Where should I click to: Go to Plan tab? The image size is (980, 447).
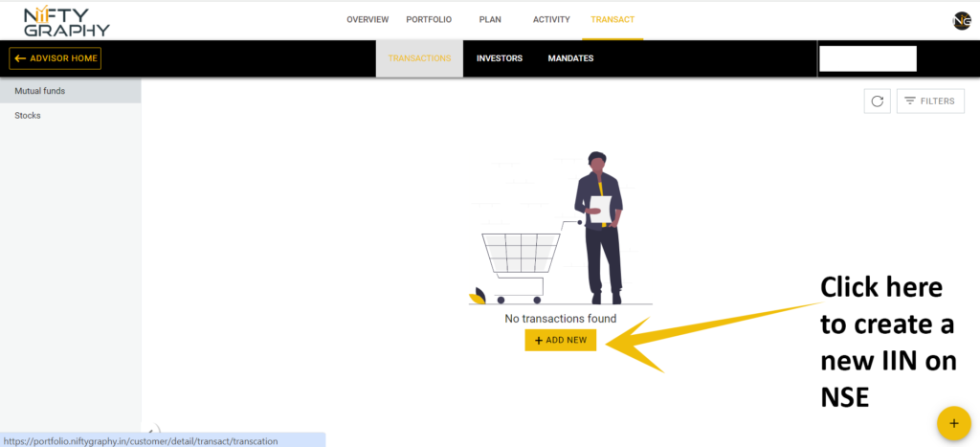(x=490, y=20)
